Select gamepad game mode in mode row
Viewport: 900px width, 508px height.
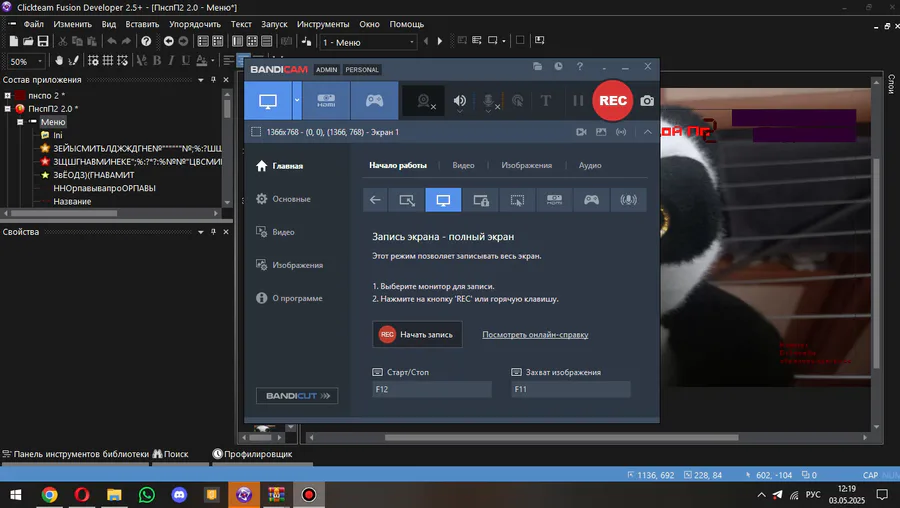click(x=591, y=200)
